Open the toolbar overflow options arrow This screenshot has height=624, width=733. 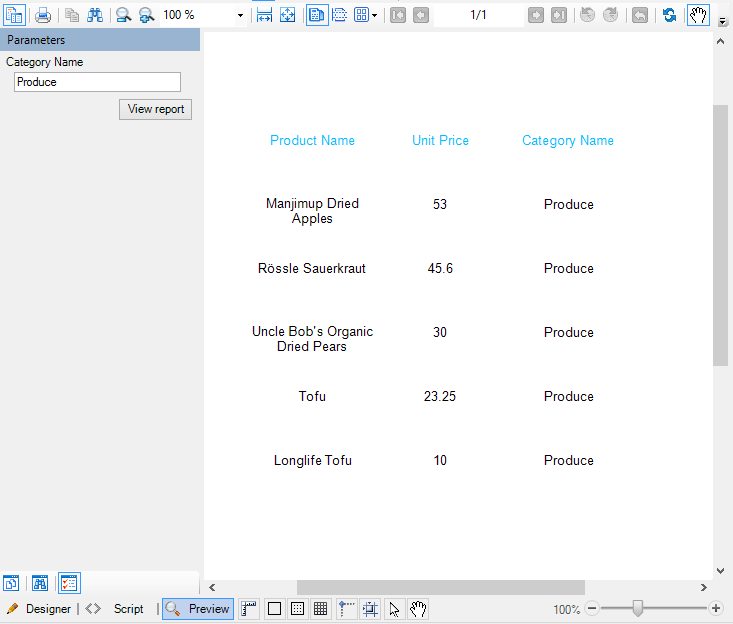coord(723,21)
